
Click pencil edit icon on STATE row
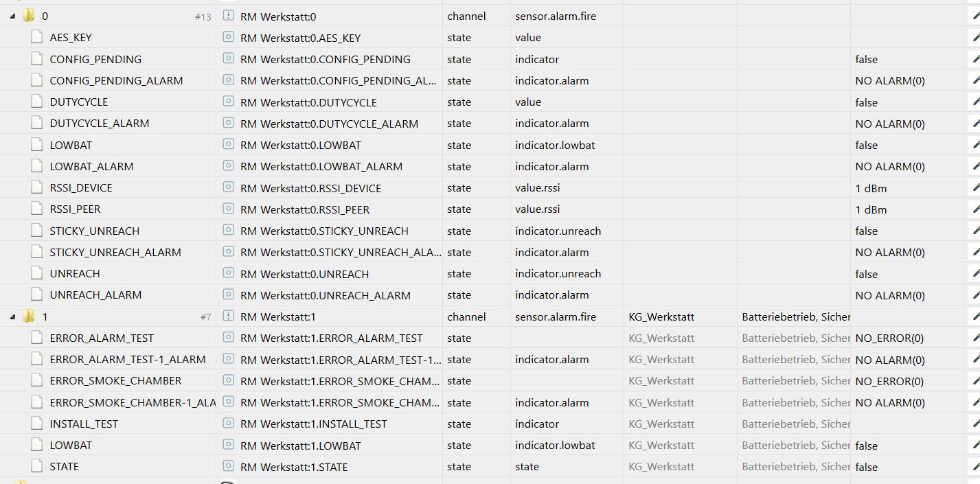click(975, 467)
